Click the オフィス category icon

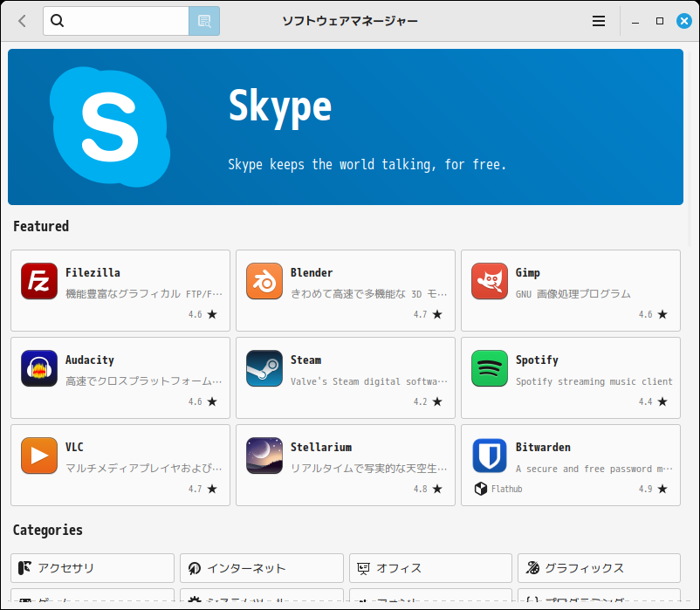363,568
